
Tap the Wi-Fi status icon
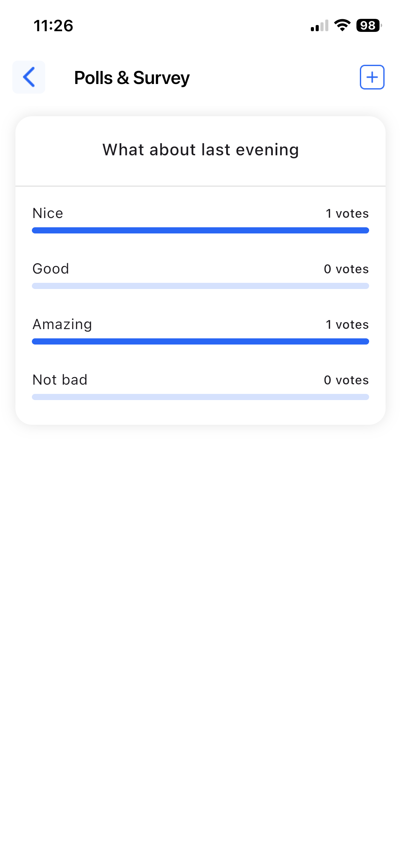(342, 25)
